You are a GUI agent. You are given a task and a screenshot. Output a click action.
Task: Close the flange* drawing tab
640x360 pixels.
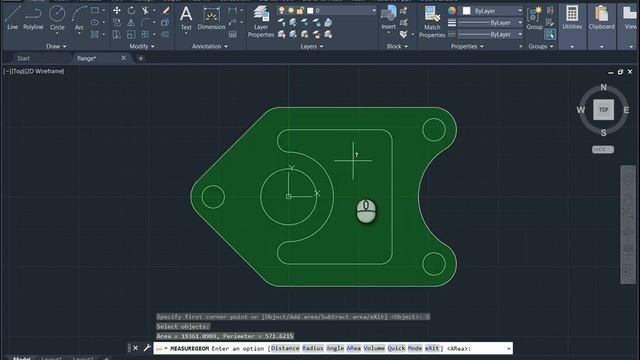tap(123, 58)
